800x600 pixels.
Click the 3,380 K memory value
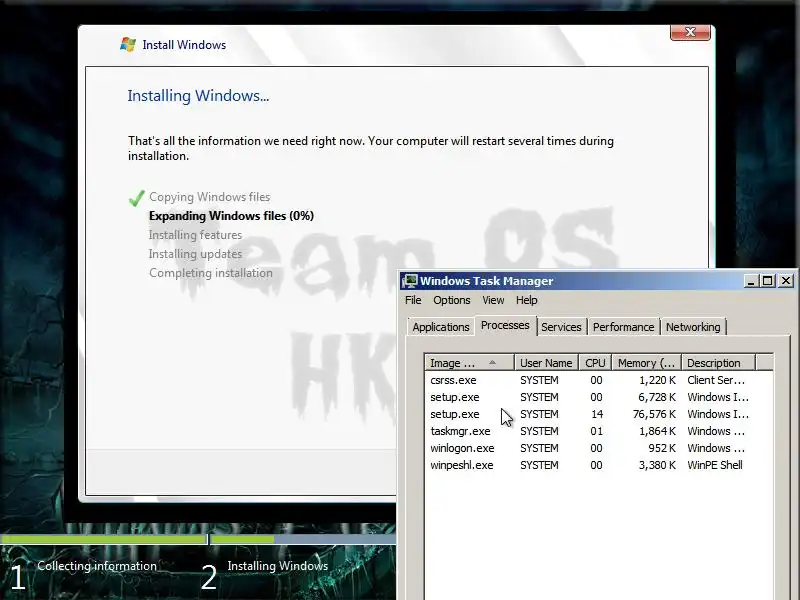[657, 465]
